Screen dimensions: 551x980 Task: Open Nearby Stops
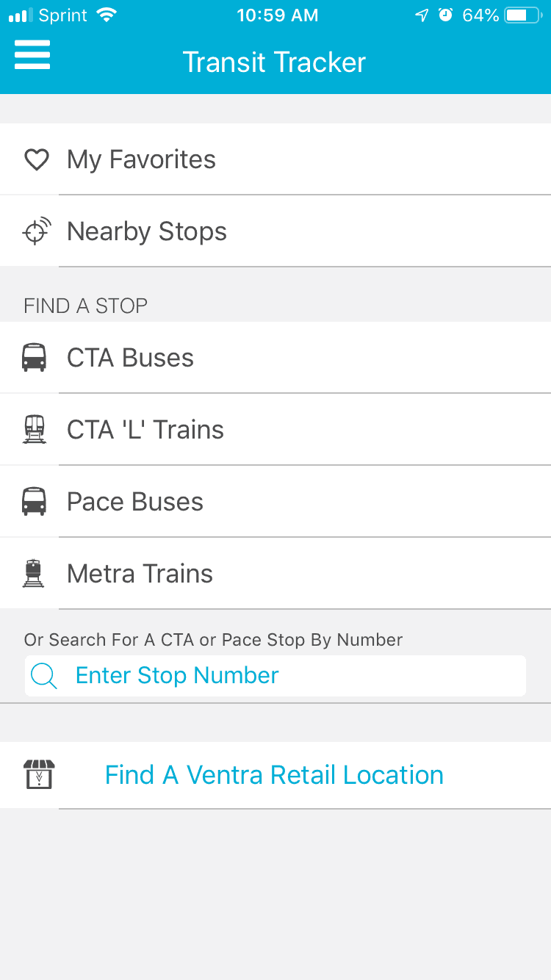click(x=147, y=231)
